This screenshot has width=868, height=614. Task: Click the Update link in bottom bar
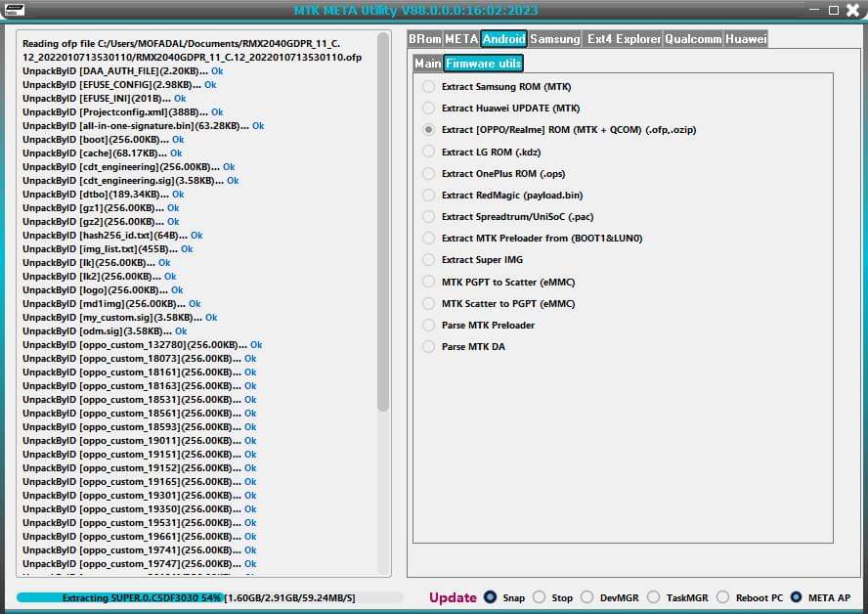[453, 597]
